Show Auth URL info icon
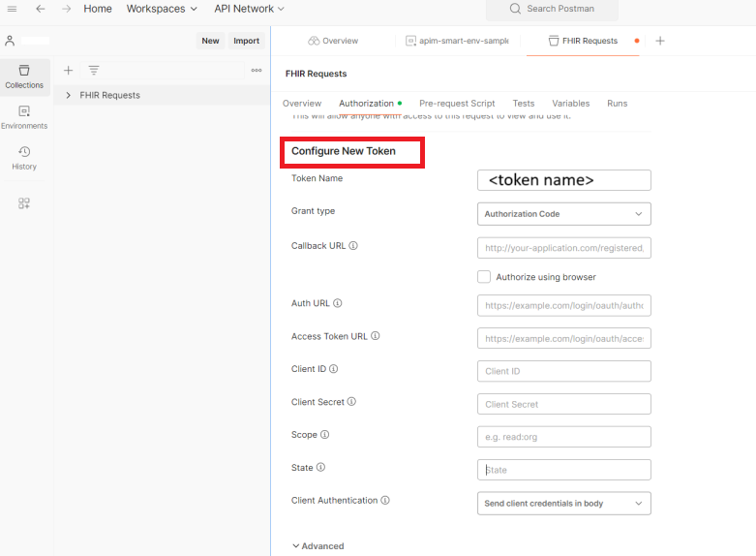The width and height of the screenshot is (756, 556). (x=338, y=303)
